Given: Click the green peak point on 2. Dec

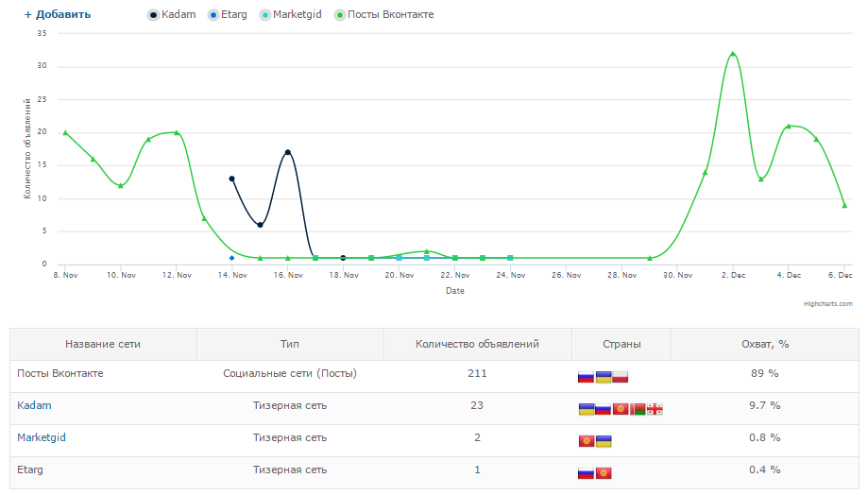Looking at the screenshot, I should tap(733, 54).
